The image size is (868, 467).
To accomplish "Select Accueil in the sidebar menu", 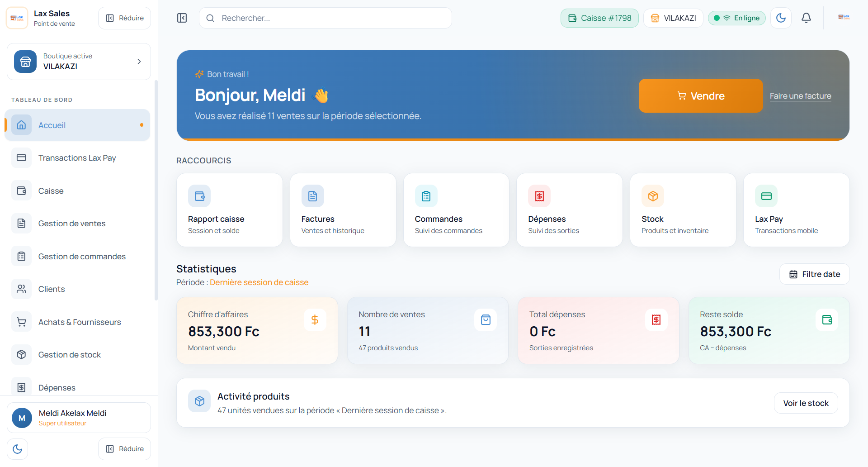I will pyautogui.click(x=77, y=125).
